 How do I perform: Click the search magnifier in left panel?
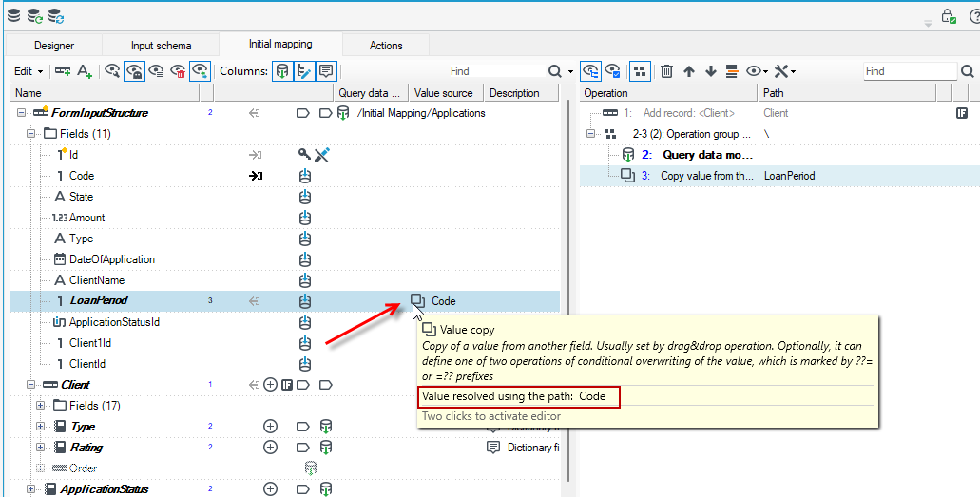pos(555,71)
